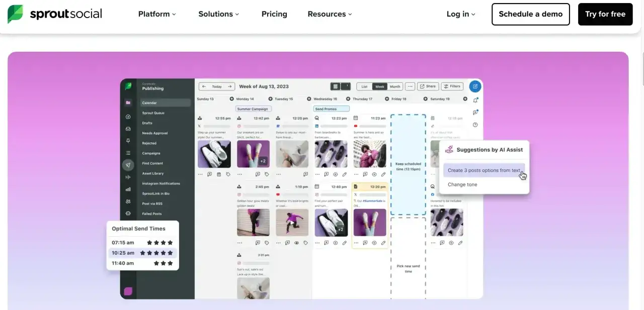Expand the Solutions navigation dropdown
The width and height of the screenshot is (644, 310).
click(x=218, y=14)
